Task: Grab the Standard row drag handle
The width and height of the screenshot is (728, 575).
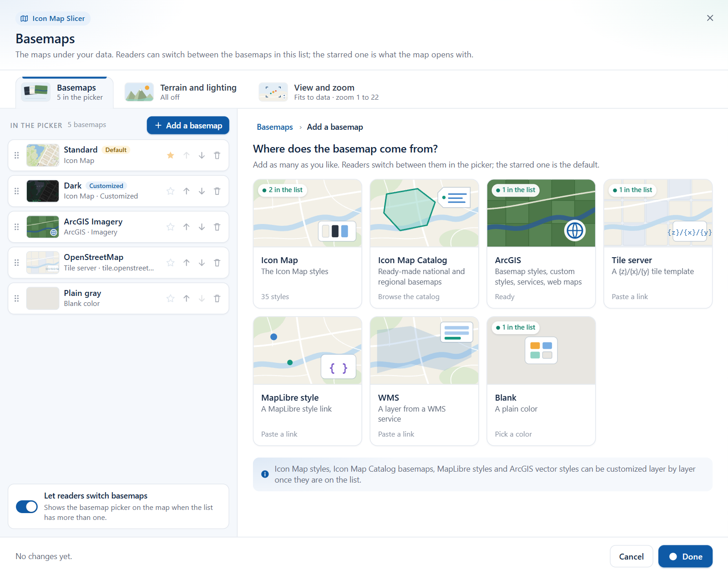Action: (x=17, y=155)
